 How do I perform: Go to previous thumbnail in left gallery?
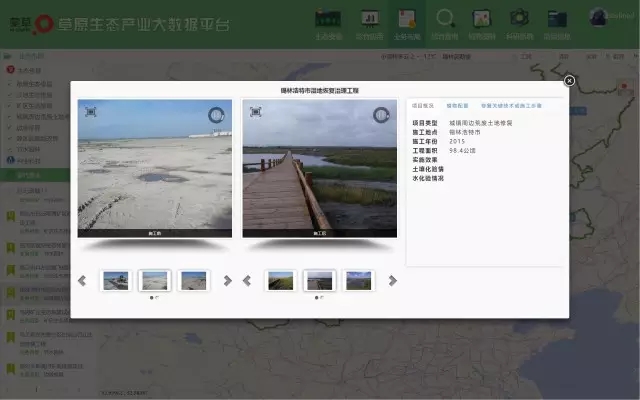(x=82, y=281)
